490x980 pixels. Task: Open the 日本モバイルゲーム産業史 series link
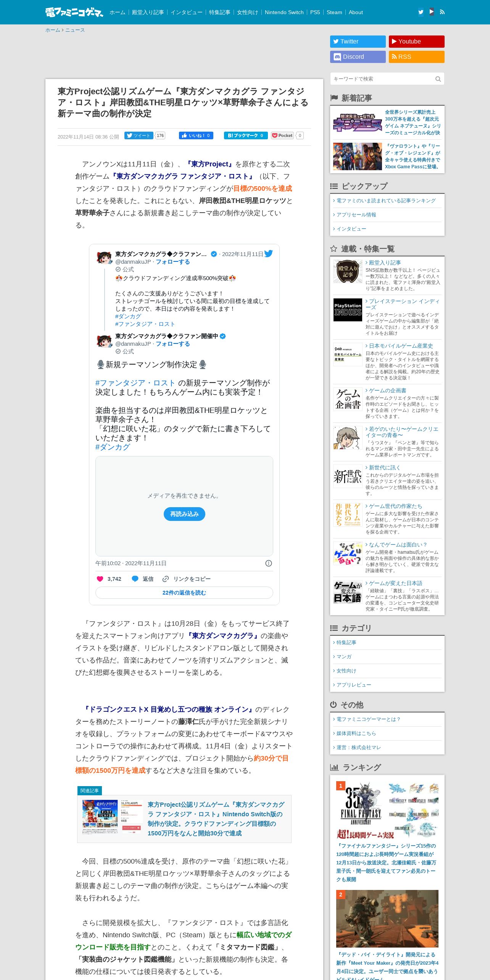pos(401,346)
